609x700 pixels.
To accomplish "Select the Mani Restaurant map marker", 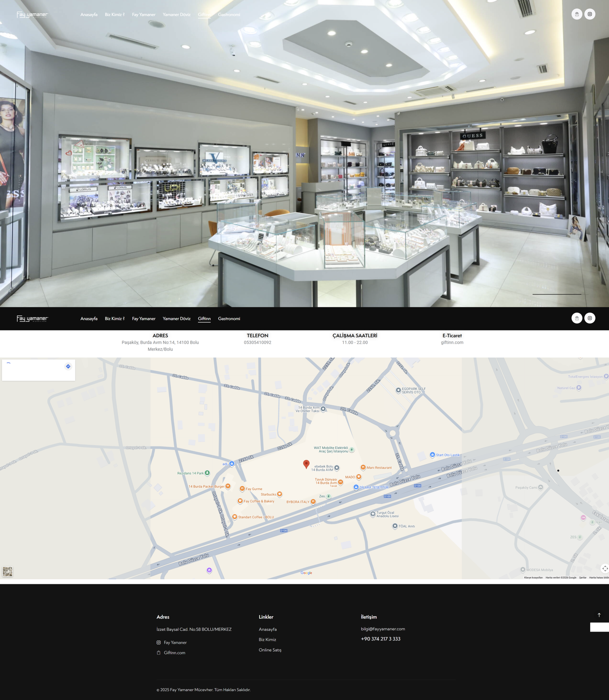I will coord(363,467).
